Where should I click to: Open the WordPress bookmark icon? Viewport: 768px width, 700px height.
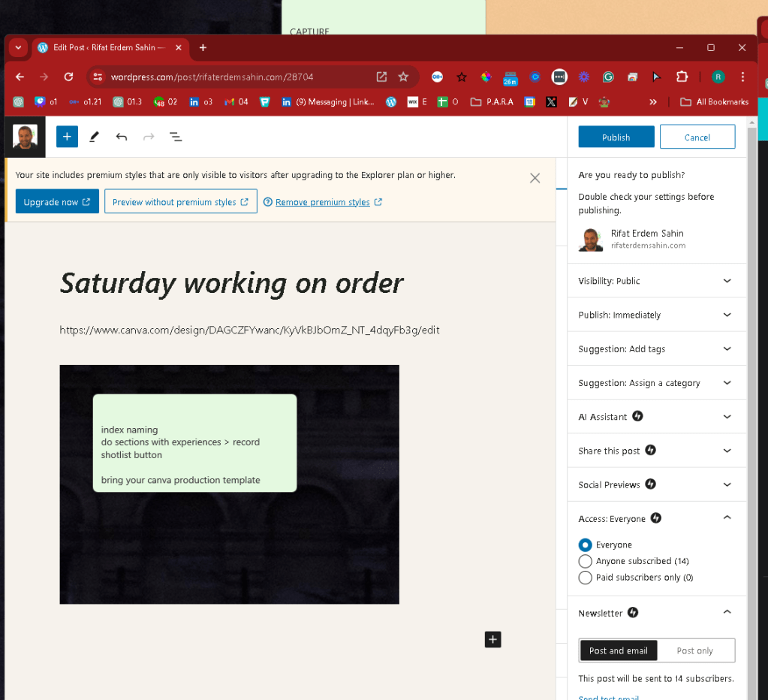(391, 102)
